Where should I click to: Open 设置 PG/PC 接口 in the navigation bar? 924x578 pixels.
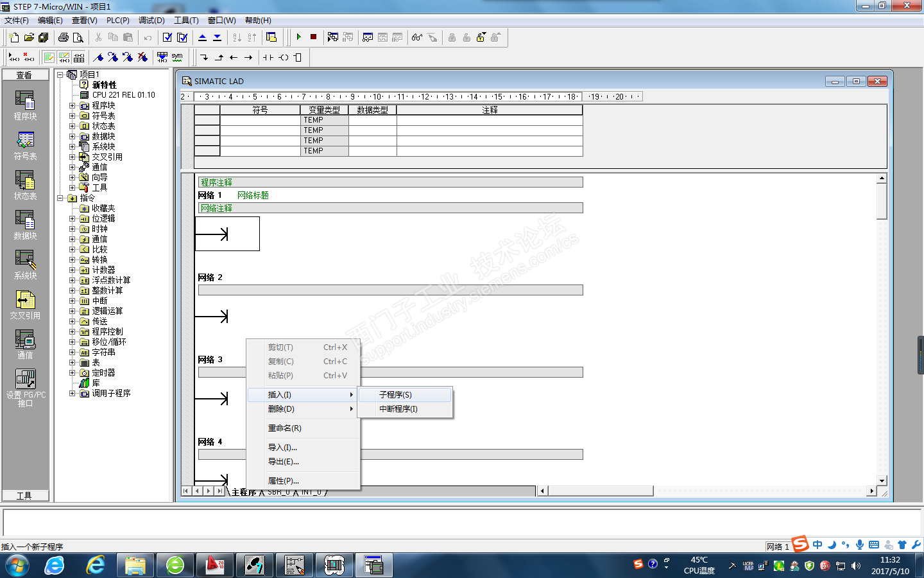click(x=26, y=388)
